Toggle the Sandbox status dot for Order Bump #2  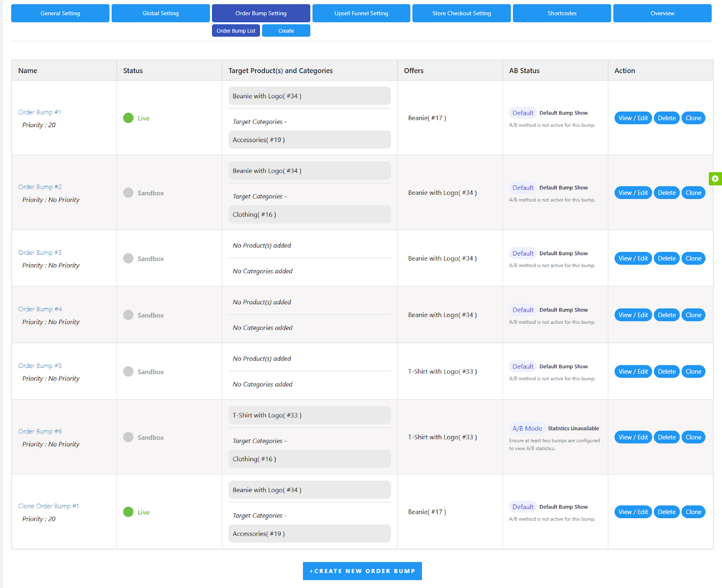(x=128, y=193)
